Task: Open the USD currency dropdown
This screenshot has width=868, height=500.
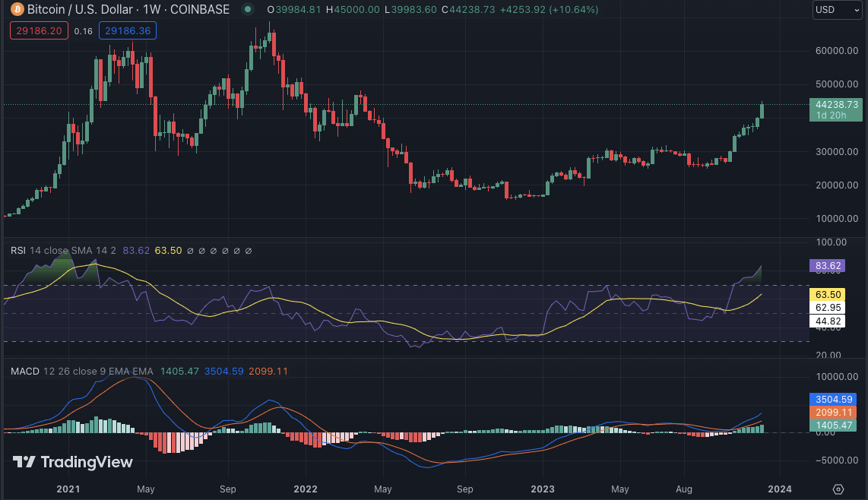Action: pyautogui.click(x=837, y=10)
